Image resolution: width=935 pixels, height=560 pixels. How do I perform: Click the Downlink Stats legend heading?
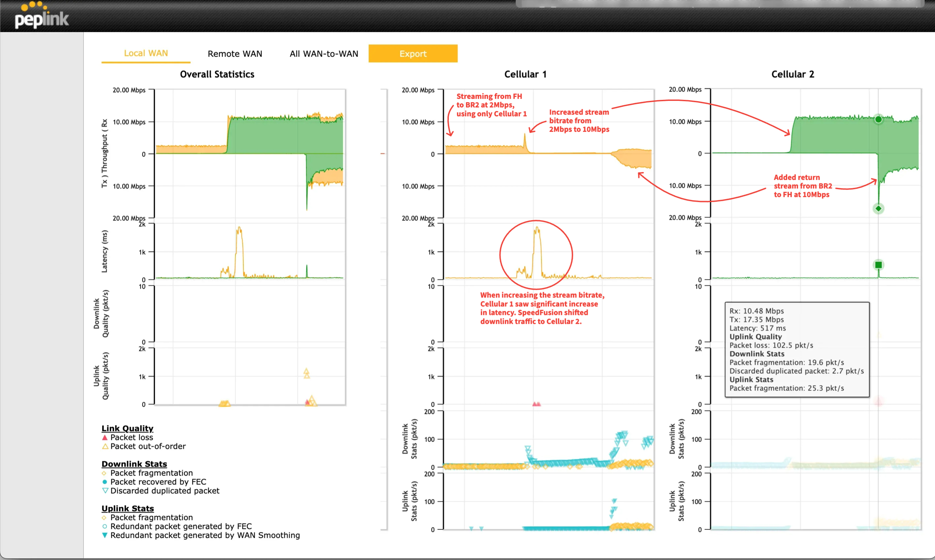point(134,464)
